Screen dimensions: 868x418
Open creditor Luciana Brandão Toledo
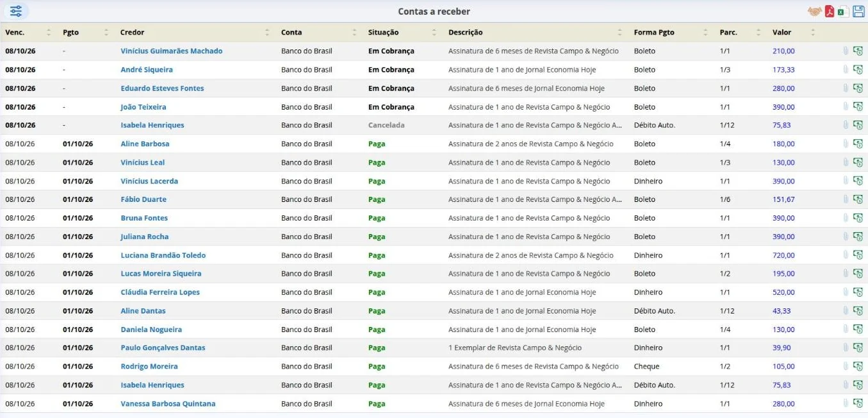(x=163, y=255)
